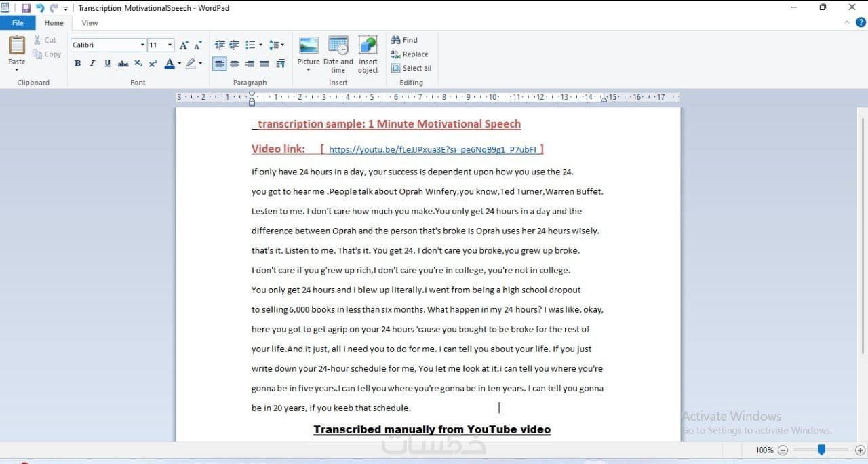Click the right indent marker on ruler
This screenshot has height=464, width=868.
(604, 100)
